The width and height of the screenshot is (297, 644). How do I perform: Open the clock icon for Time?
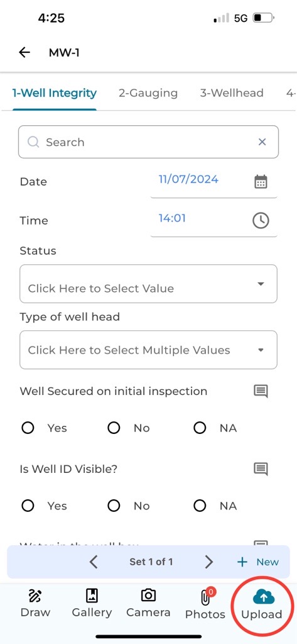(261, 221)
